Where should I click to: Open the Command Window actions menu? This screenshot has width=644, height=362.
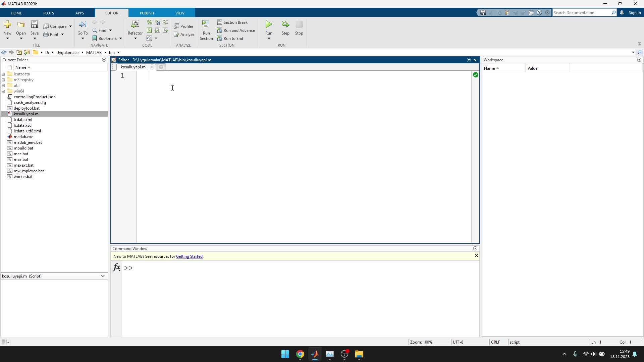pyautogui.click(x=475, y=249)
